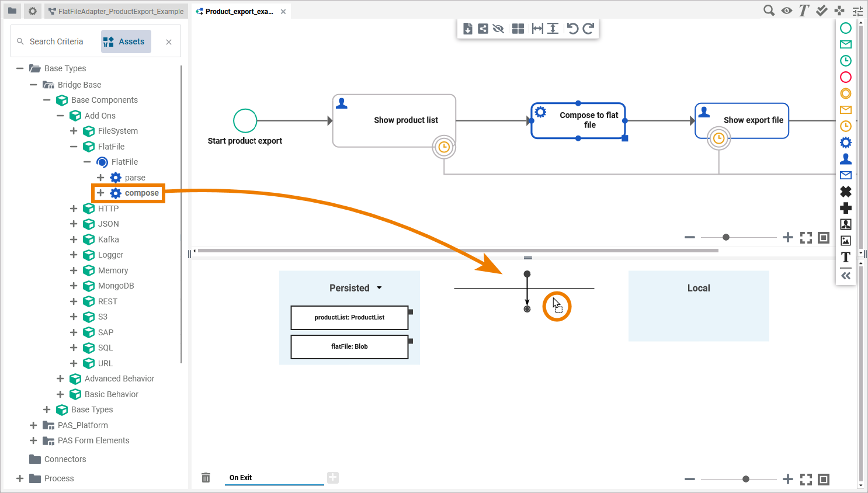Toggle the crossed-out eye visibility icon
868x493 pixels.
498,29
